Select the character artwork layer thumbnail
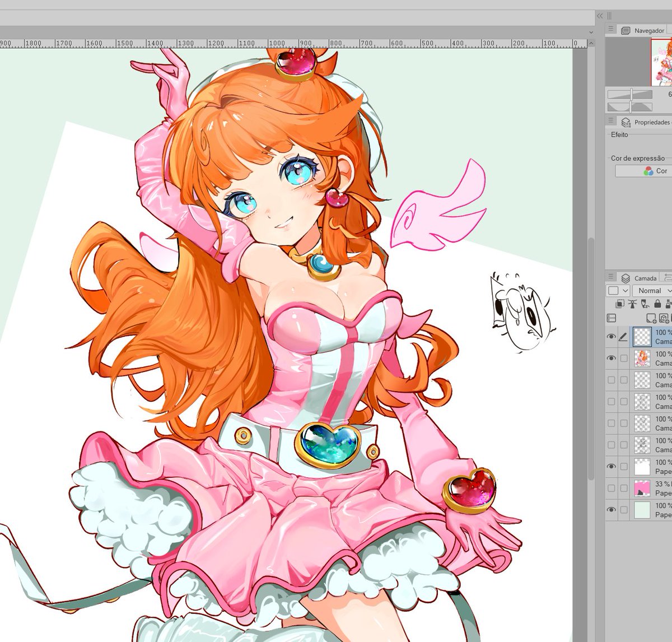 point(642,358)
